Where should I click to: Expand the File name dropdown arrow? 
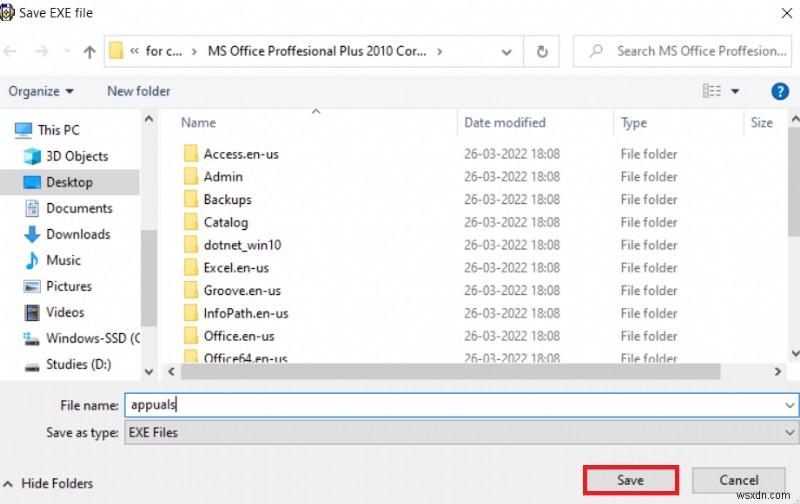click(x=789, y=406)
